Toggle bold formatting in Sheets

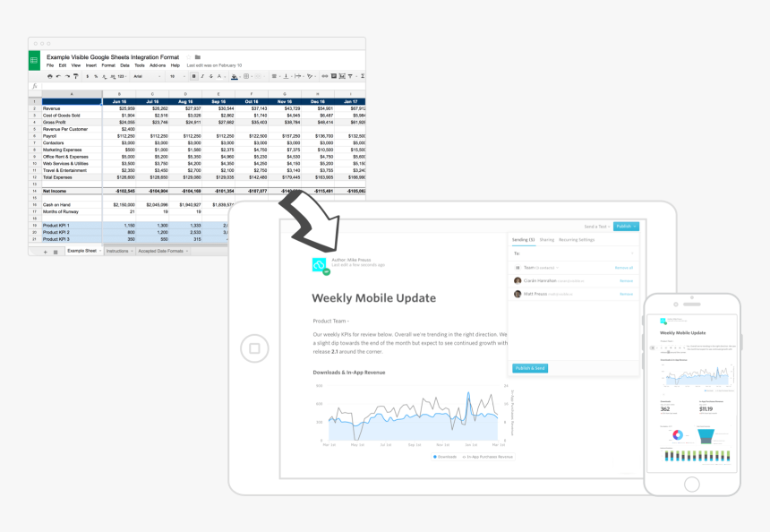tap(194, 76)
